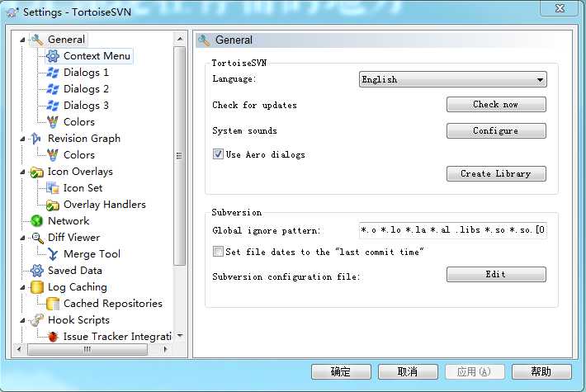
Task: Collapse the Hook Scripts node
Action: 23,320
